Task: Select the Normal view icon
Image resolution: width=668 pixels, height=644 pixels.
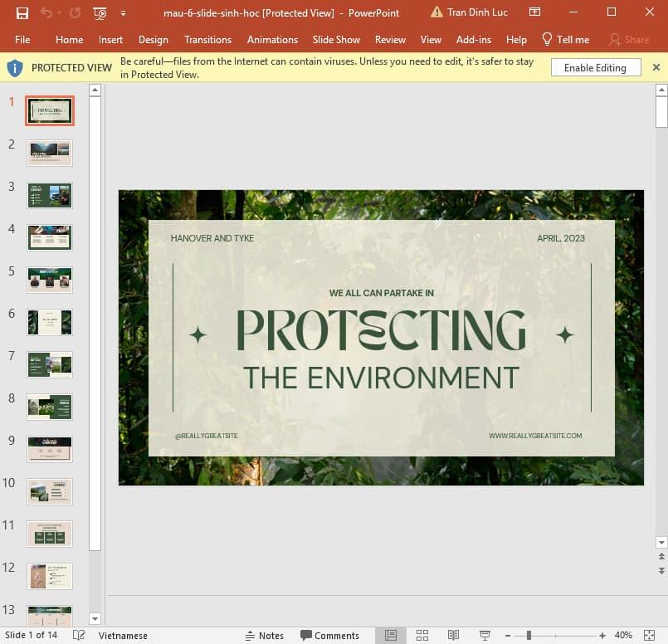Action: tap(390, 635)
